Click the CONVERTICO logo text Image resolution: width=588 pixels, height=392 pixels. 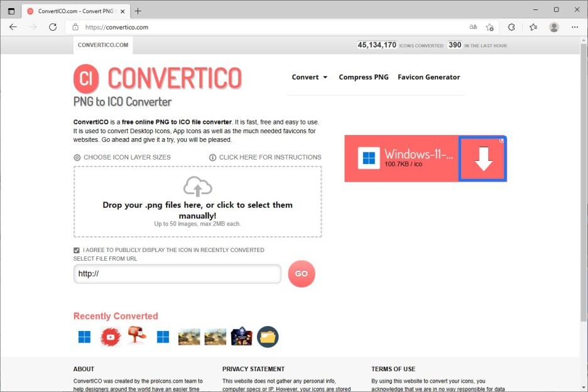tap(175, 78)
